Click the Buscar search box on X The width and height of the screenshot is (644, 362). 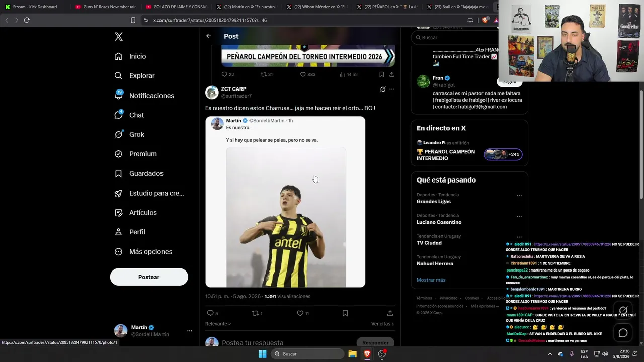(455, 38)
